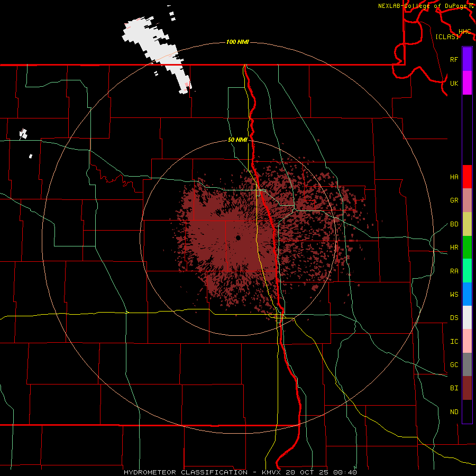Click the [CLAS] label
Viewport: 476px width, 476px height.
[x=447, y=36]
